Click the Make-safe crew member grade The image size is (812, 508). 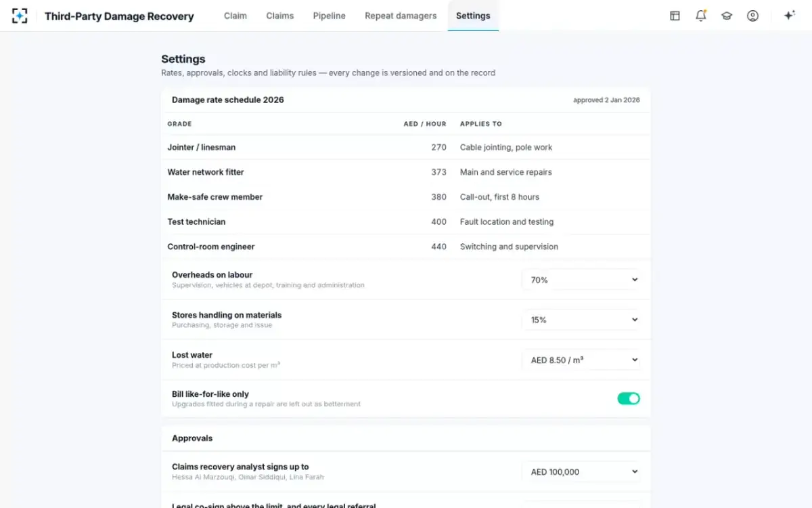click(215, 197)
